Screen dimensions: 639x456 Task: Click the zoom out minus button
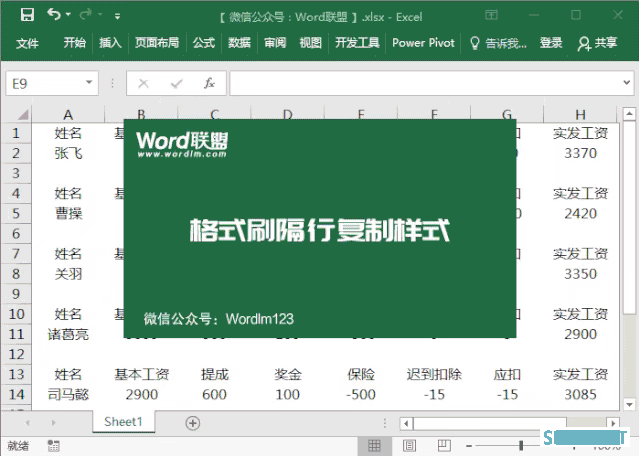tap(469, 446)
